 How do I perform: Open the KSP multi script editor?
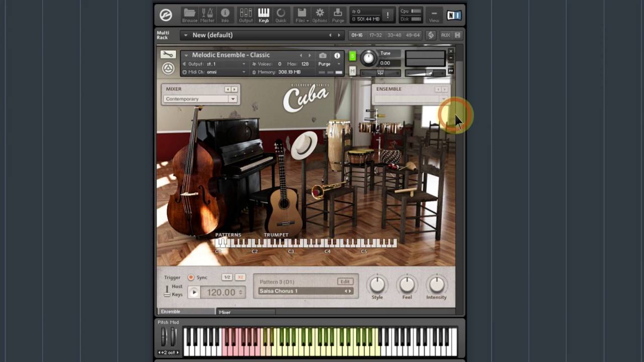431,35
